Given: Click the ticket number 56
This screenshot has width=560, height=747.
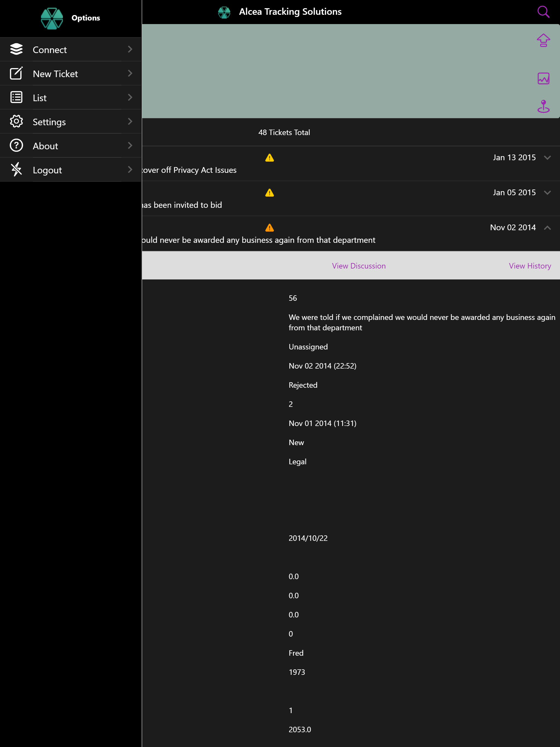Looking at the screenshot, I should (293, 298).
